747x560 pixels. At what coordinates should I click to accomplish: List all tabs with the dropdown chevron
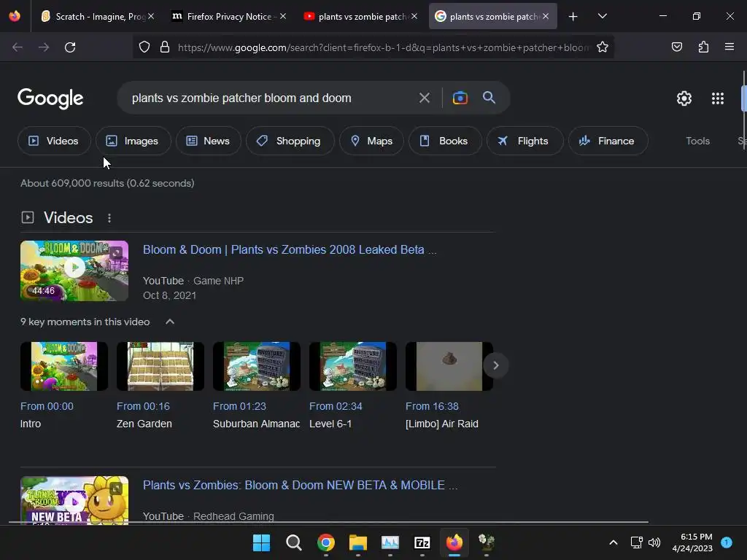[x=602, y=16]
